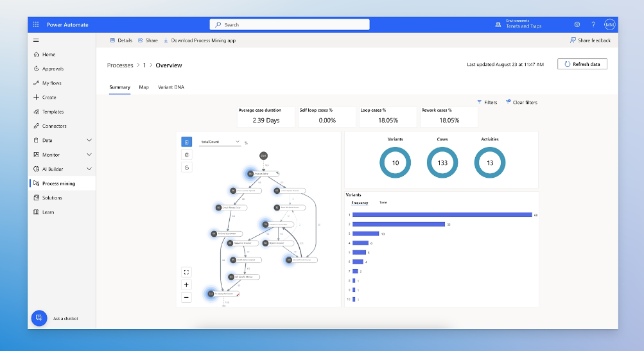Expand the Data menu chevron
644x351 pixels.
89,141
